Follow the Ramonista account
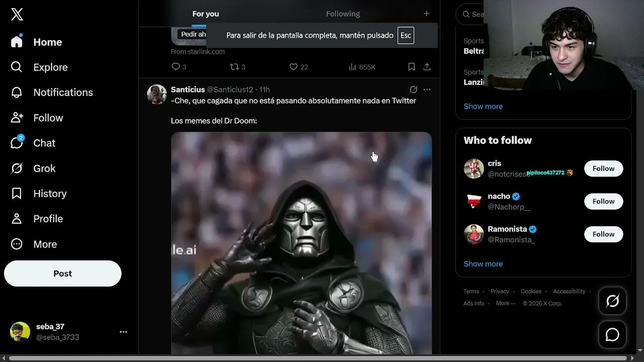The height and width of the screenshot is (362, 644). [x=603, y=234]
